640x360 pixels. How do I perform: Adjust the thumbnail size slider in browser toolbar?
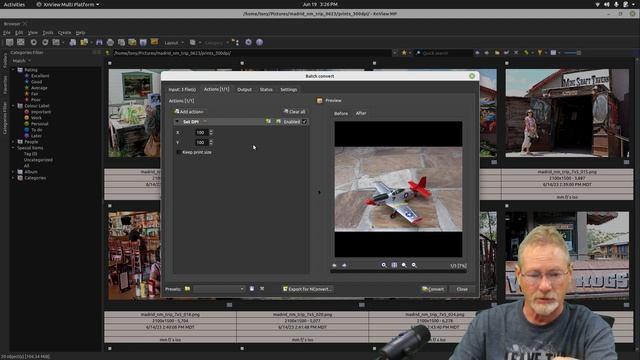pos(572,53)
